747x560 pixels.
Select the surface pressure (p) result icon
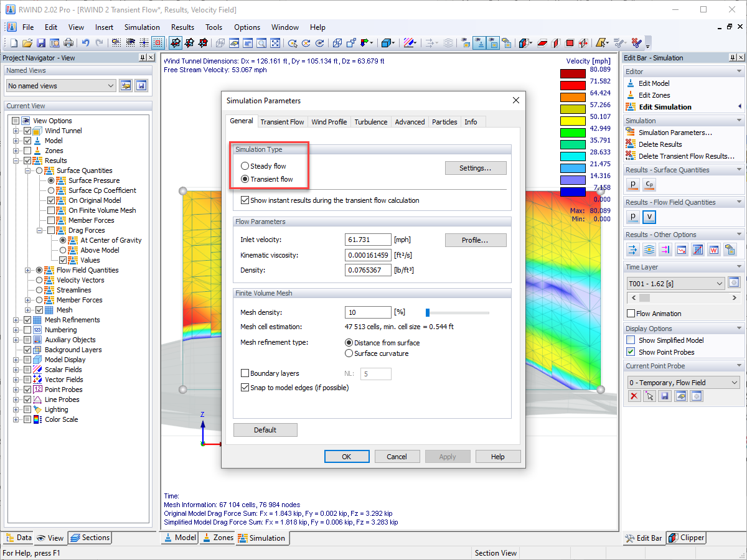(x=632, y=184)
